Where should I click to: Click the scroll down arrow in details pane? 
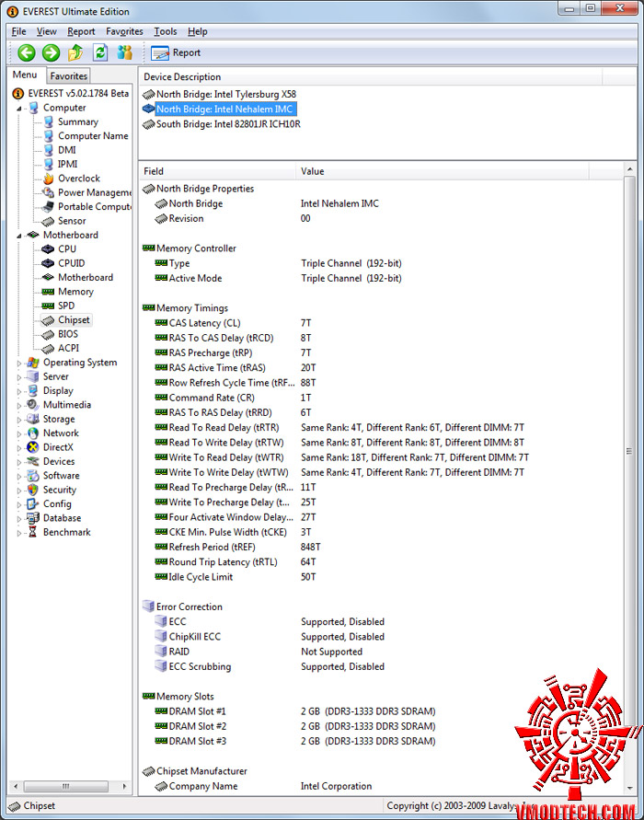coord(629,788)
